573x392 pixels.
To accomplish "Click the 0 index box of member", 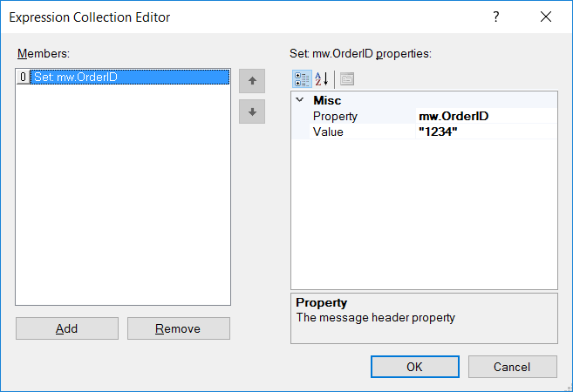I will pos(23,77).
